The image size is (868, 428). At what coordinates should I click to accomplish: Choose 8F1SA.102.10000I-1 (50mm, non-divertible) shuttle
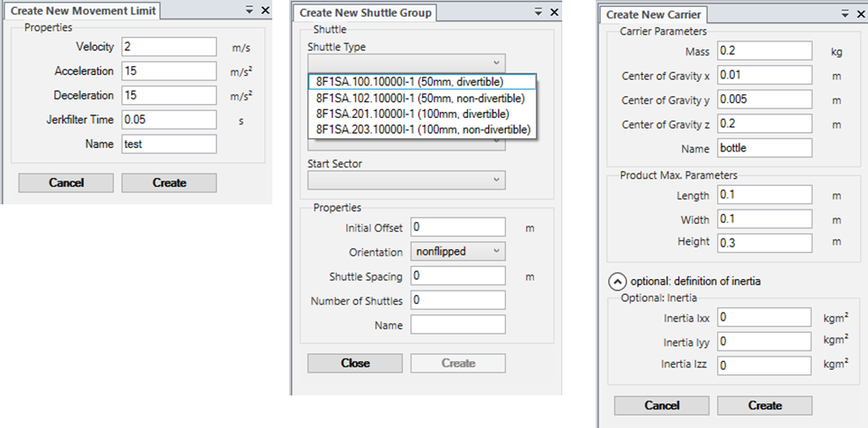tap(421, 98)
